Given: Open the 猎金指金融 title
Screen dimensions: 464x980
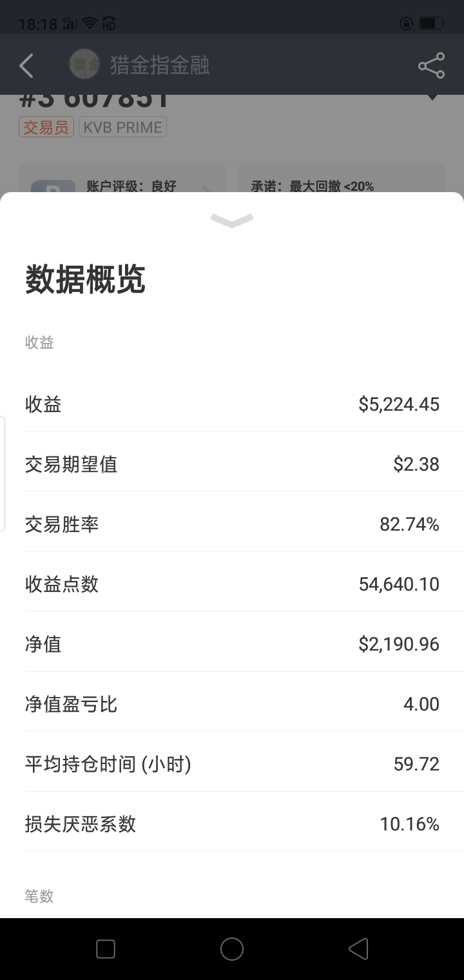Looking at the screenshot, I should [x=160, y=66].
